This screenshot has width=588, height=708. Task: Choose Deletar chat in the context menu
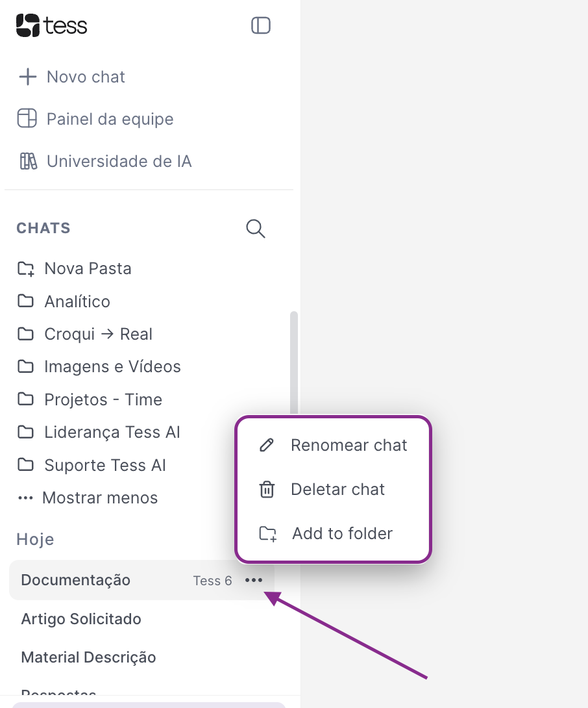pyautogui.click(x=337, y=489)
